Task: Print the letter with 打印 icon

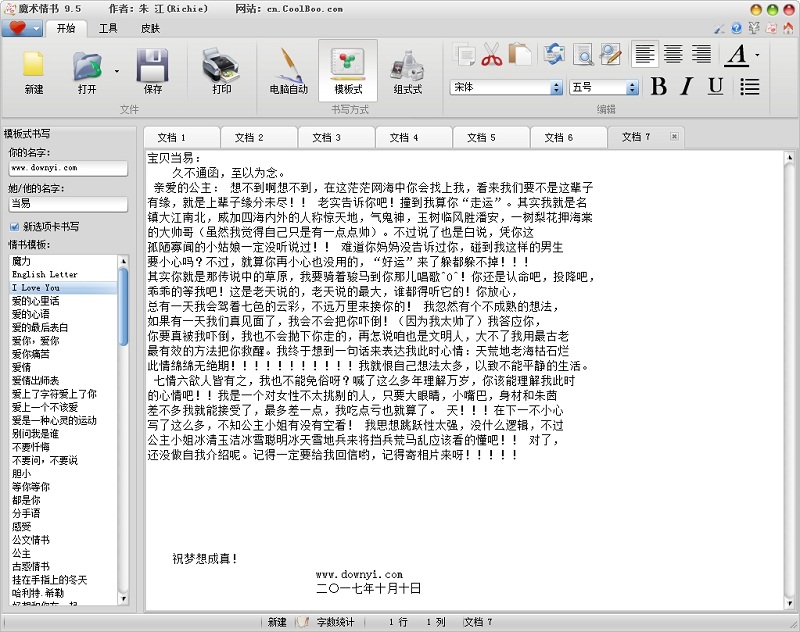Action: (221, 70)
